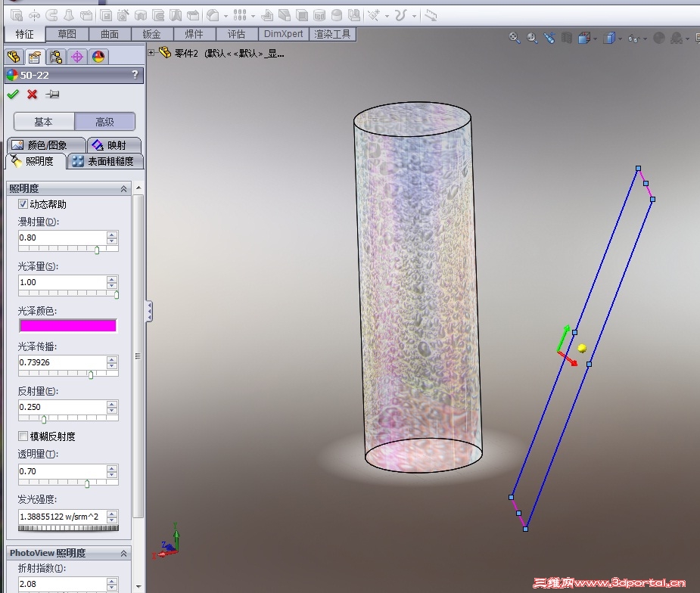Cancel appearance with the red X

32,94
